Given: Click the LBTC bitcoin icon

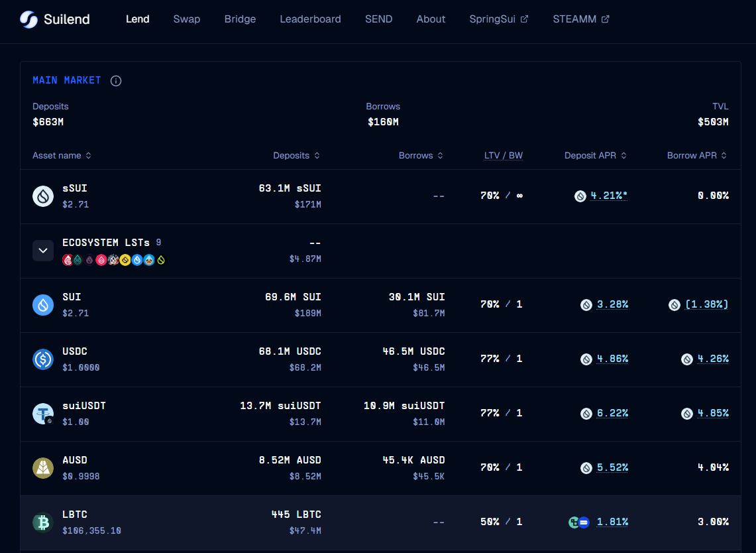Looking at the screenshot, I should click(43, 522).
